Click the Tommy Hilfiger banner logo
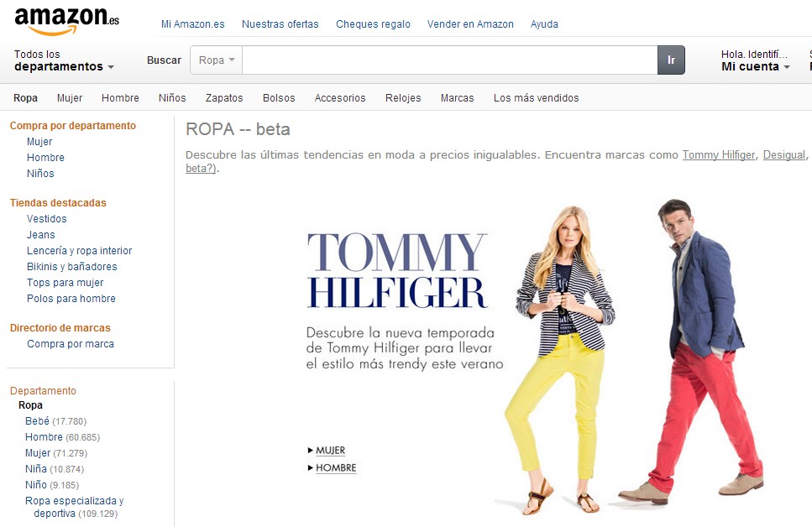The image size is (812, 527). coord(397,270)
